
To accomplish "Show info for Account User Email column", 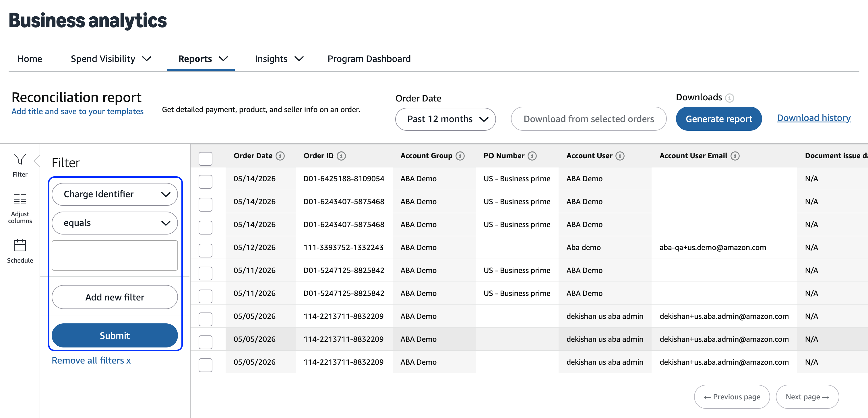I will (x=735, y=156).
